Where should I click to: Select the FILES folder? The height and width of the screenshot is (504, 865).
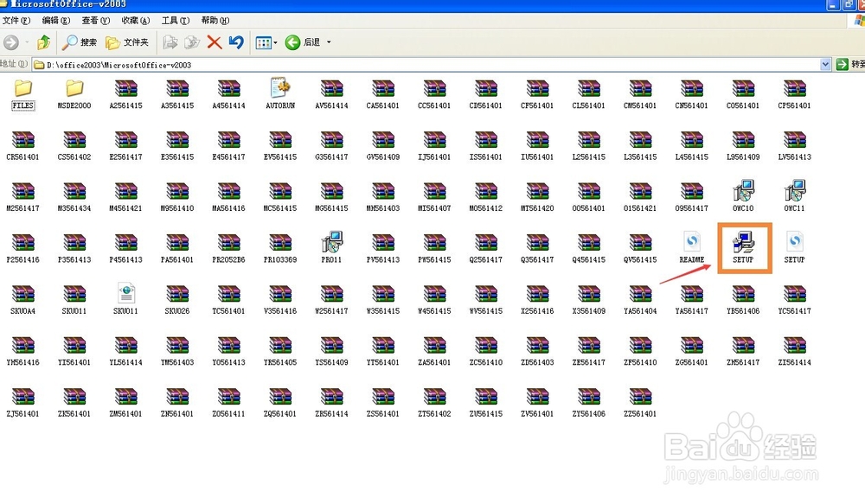23,95
